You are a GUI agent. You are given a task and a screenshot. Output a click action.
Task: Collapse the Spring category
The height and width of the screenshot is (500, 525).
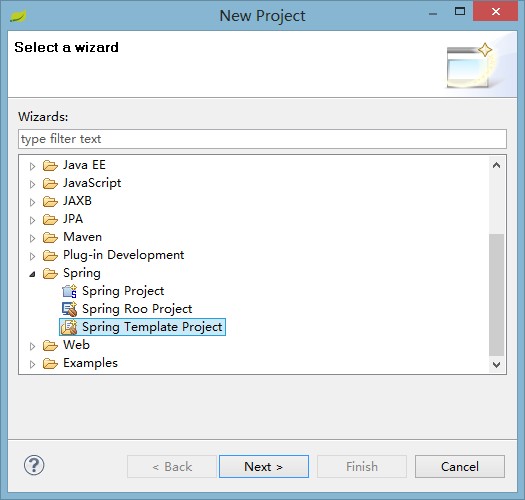(32, 274)
